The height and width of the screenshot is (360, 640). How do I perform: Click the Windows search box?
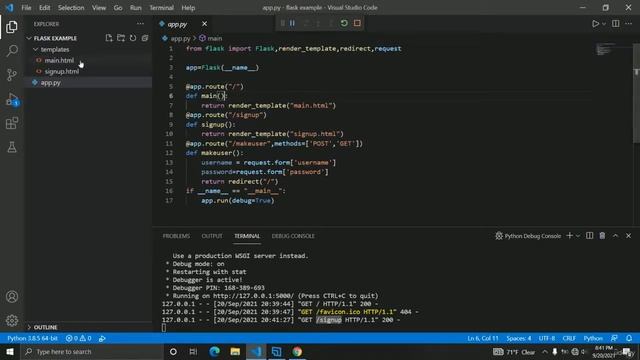(92, 351)
